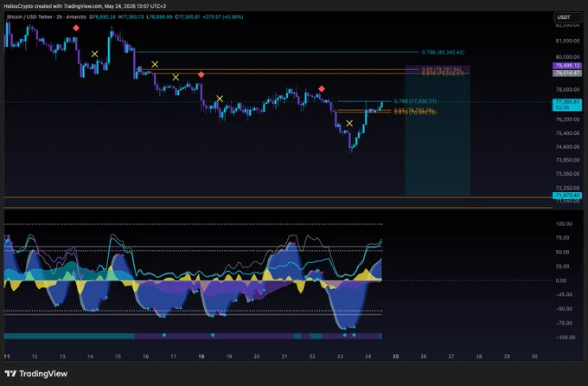588x386 pixels.
Task: Click the close value C77,265.81
Action: 187,17
